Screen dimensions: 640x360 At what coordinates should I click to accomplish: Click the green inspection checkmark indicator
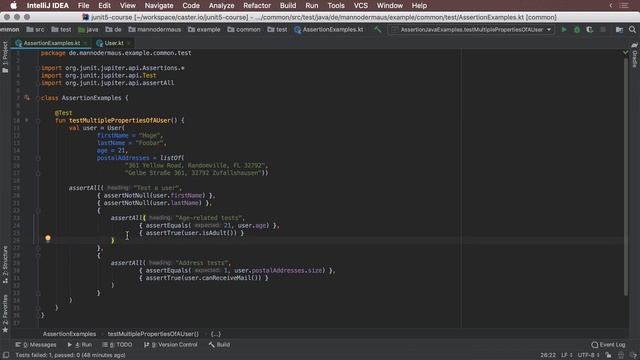pos(625,53)
